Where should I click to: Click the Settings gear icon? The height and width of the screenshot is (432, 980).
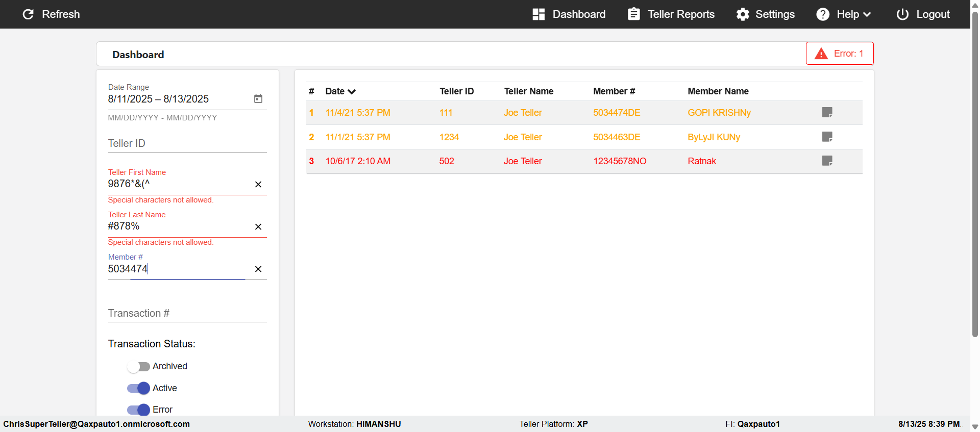pyautogui.click(x=743, y=14)
